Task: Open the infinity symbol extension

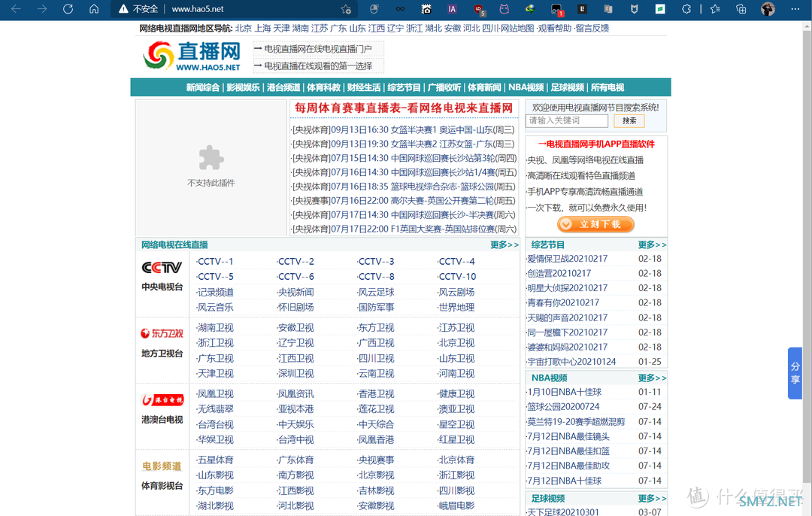Action: point(400,9)
